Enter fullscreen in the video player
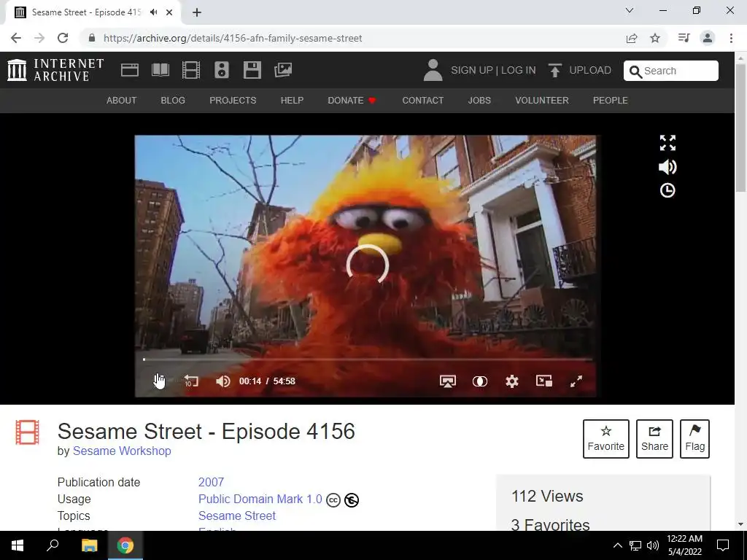 pos(576,381)
